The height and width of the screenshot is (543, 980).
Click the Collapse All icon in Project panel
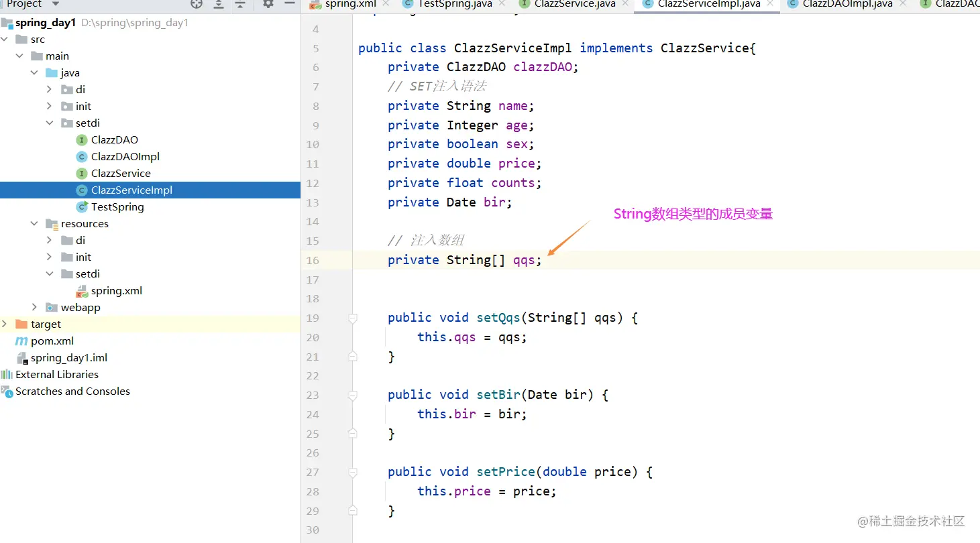tap(240, 4)
